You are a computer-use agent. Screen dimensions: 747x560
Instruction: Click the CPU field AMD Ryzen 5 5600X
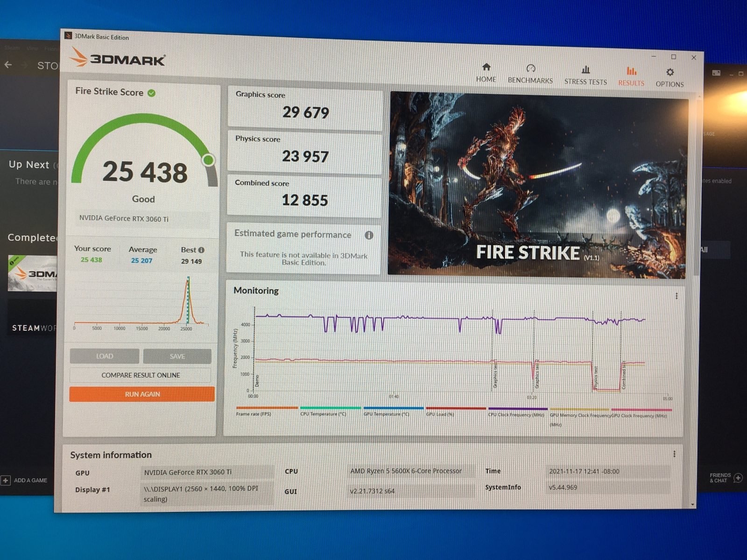[412, 471]
